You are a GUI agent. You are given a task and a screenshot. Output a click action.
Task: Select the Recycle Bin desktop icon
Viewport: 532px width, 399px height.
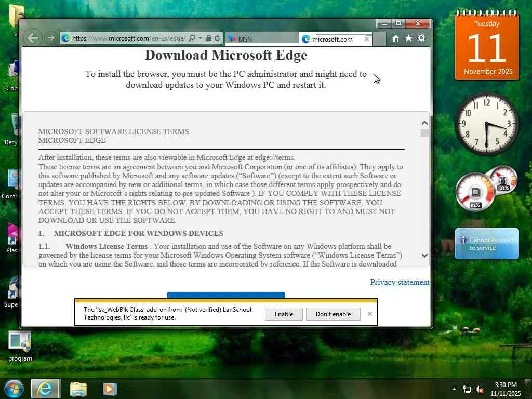(12, 129)
